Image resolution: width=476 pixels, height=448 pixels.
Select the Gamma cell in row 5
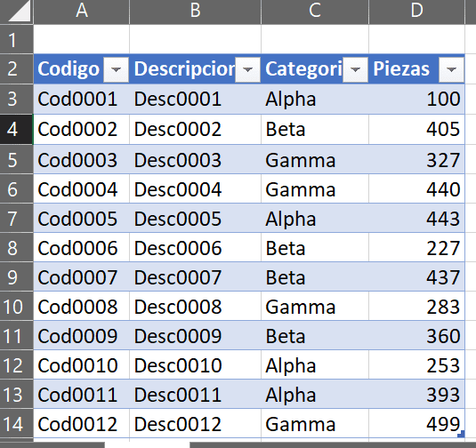(315, 160)
